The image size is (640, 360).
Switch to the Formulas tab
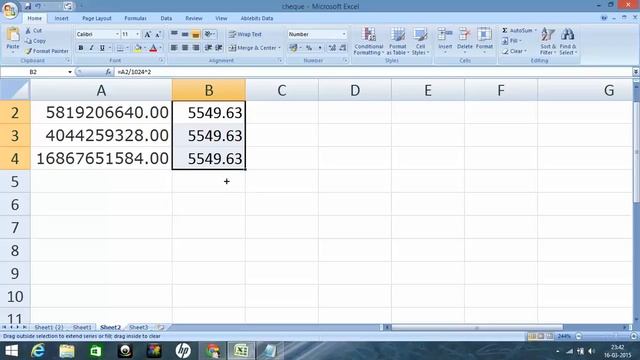(136, 18)
